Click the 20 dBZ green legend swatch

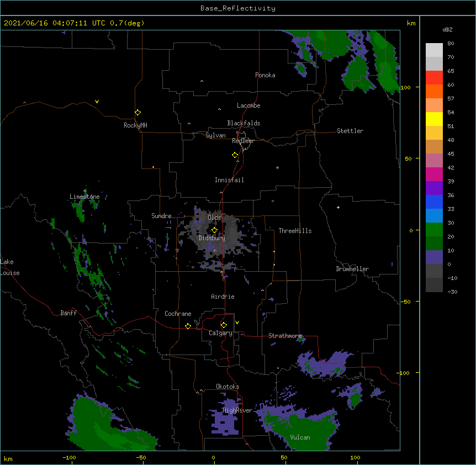[x=434, y=230]
